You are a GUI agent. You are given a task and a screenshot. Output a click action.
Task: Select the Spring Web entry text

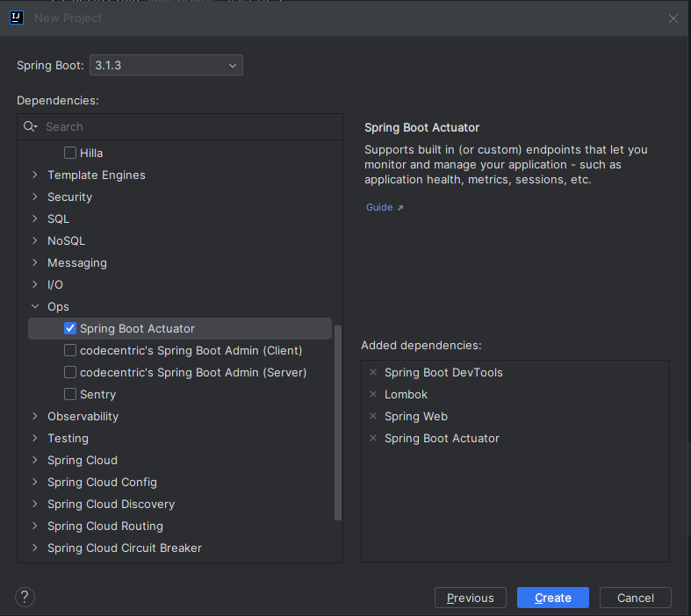416,417
